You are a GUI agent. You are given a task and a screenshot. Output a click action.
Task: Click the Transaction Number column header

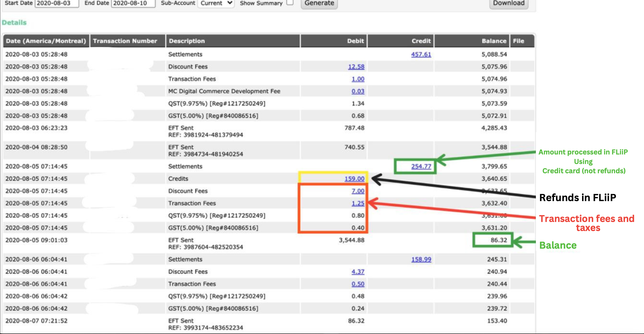[x=128, y=41]
